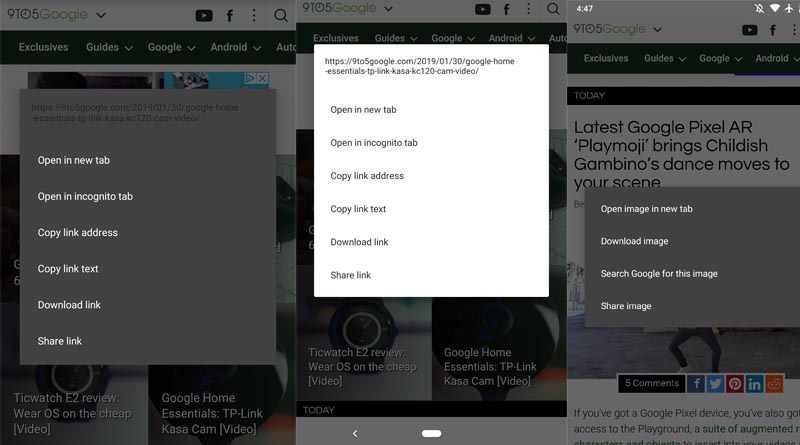
Task: Choose Open in incognito tab in dark menu
Action: click(x=85, y=196)
